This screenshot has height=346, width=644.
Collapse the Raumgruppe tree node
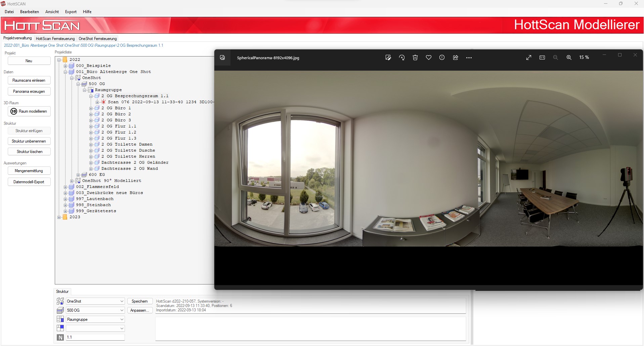point(85,90)
